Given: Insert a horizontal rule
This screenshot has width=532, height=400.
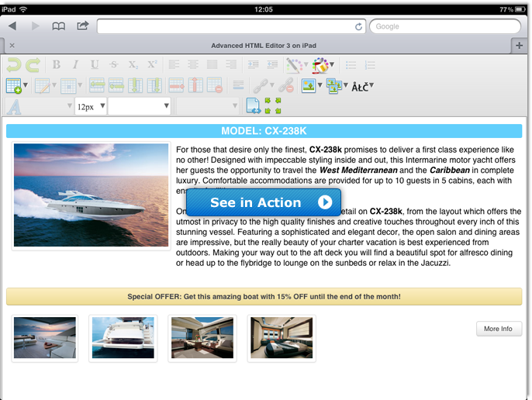Looking at the screenshot, I should (x=239, y=85).
